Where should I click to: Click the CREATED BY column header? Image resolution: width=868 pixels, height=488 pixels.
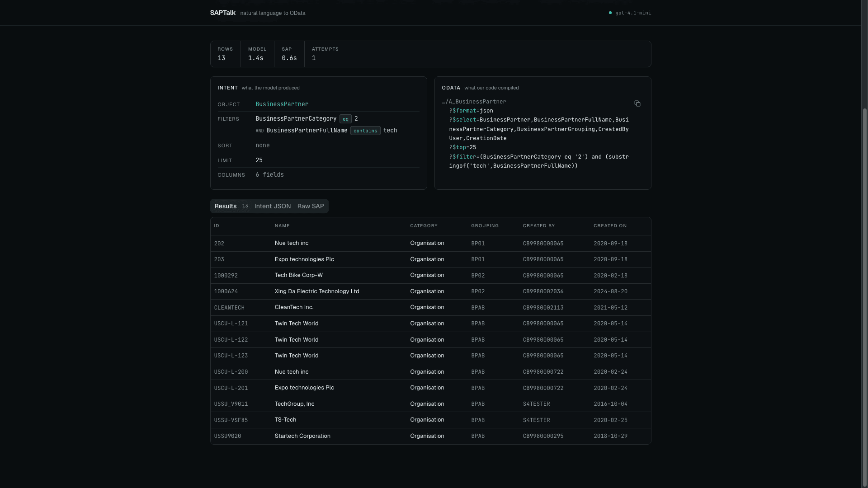[538, 226]
